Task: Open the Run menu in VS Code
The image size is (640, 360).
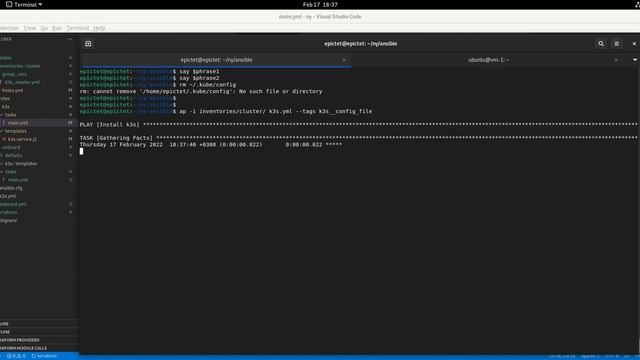Action: [57, 28]
